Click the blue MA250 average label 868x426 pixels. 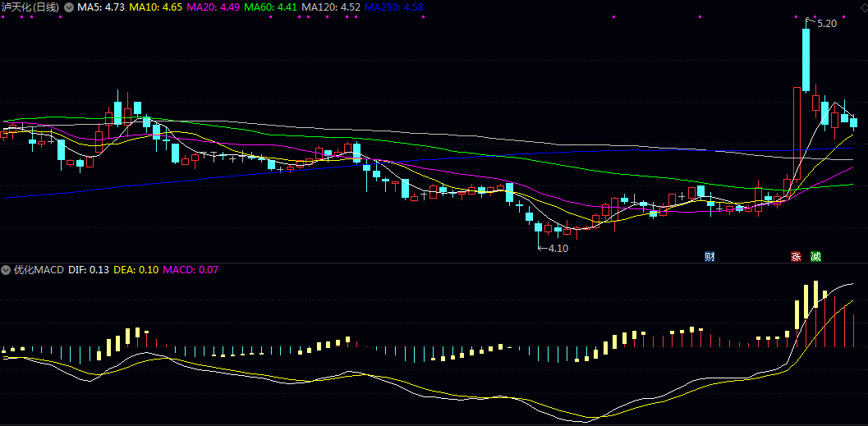tap(394, 7)
